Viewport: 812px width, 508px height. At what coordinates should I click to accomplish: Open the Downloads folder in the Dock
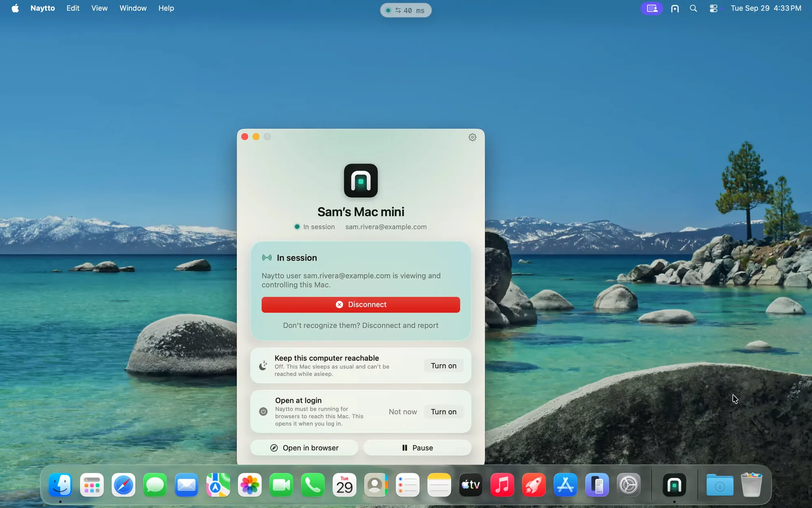(720, 485)
